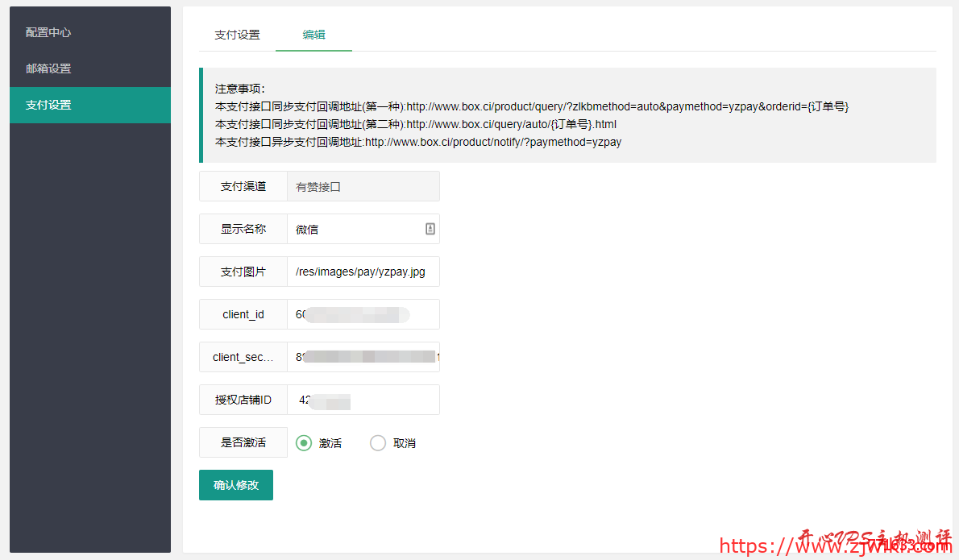Viewport: 959px width, 560px height.
Task: Click the 支付图片 path input field
Action: (x=363, y=272)
